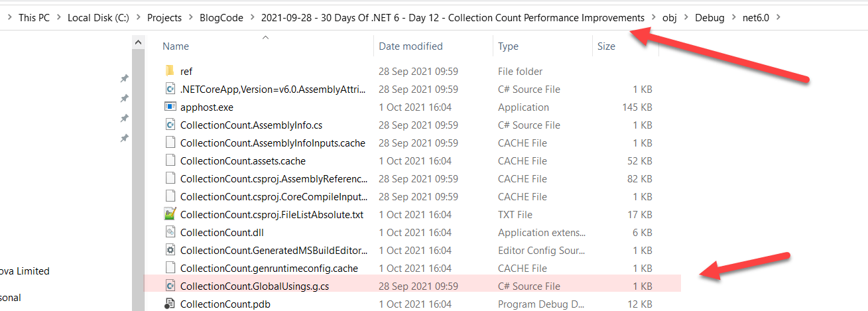Click the first pin icon in sidebar
The width and height of the screenshot is (868, 311).
coord(124,79)
